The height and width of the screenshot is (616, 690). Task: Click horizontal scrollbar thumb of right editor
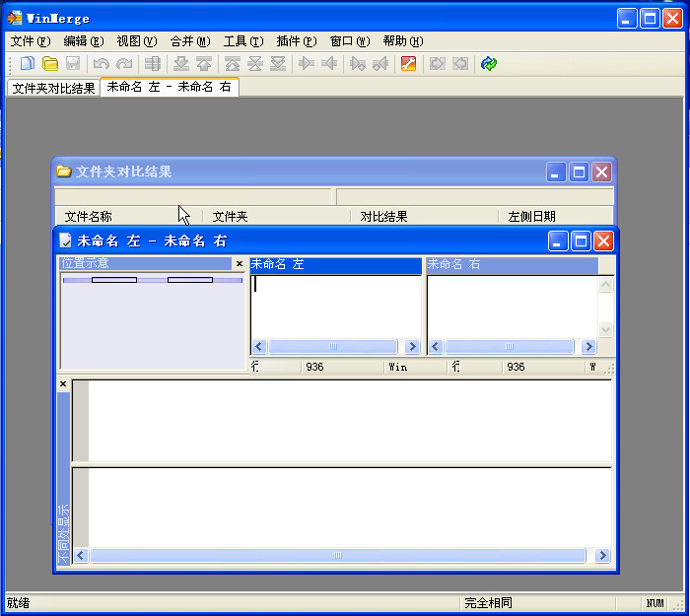tap(510, 347)
